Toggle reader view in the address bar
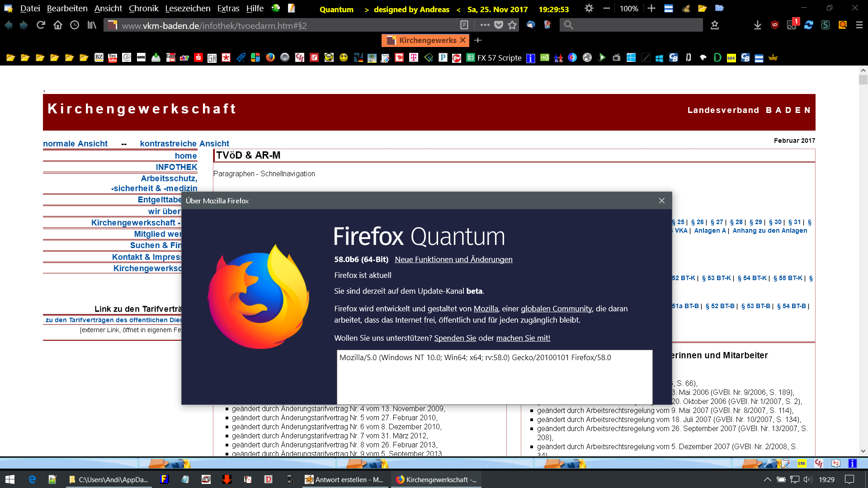Screen dimensions: 868x488 click(464, 25)
